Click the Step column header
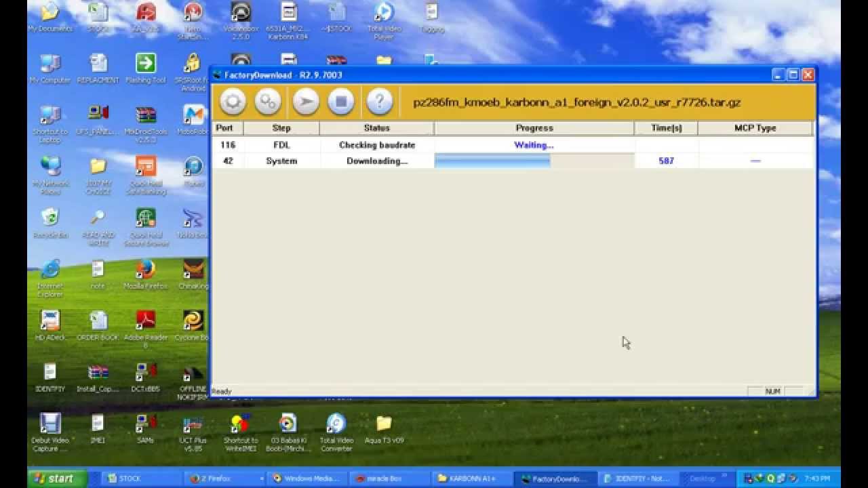The image size is (868, 488). click(x=281, y=128)
